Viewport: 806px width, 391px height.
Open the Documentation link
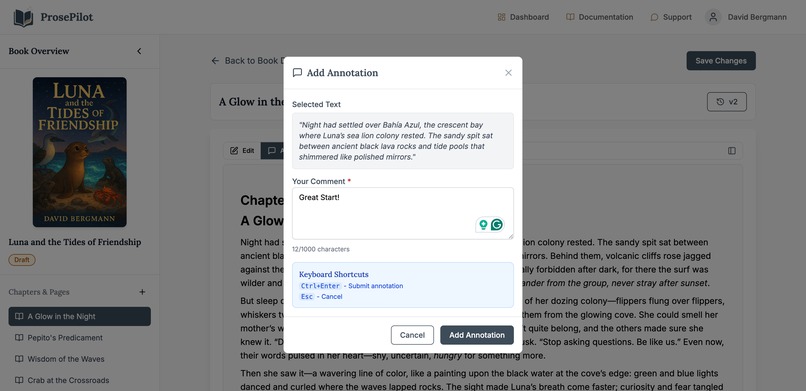(599, 17)
